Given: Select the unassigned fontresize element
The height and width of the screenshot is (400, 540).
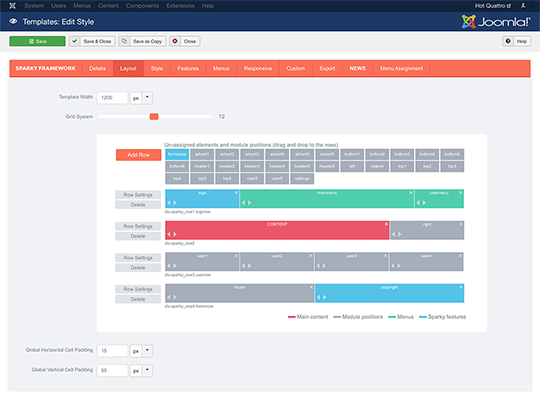Looking at the screenshot, I should click(x=177, y=154).
